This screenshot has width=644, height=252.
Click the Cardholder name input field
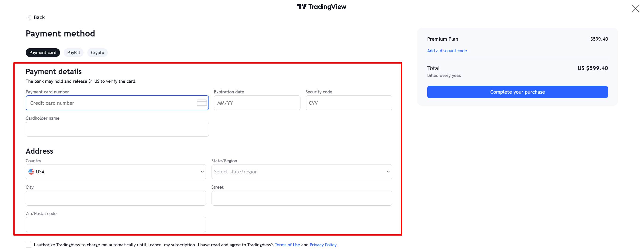pos(117,129)
